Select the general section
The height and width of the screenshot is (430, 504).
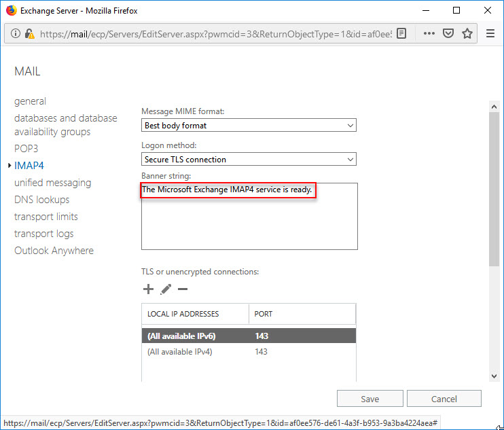pos(30,101)
